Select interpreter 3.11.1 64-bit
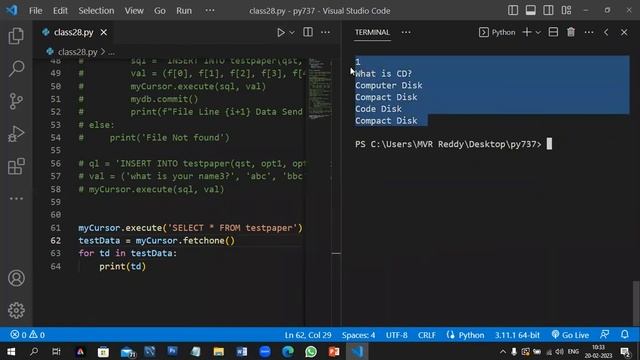 (517, 335)
